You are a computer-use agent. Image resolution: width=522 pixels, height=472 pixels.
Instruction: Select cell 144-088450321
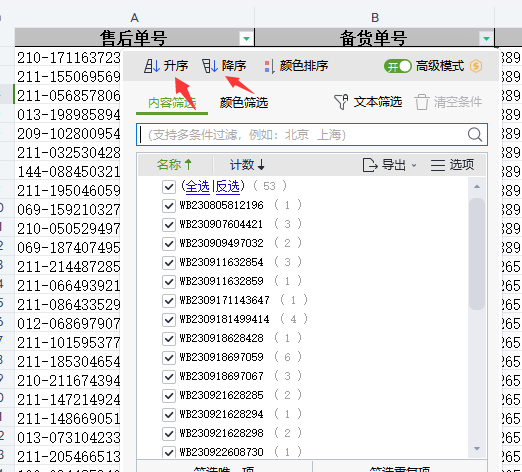point(68,172)
